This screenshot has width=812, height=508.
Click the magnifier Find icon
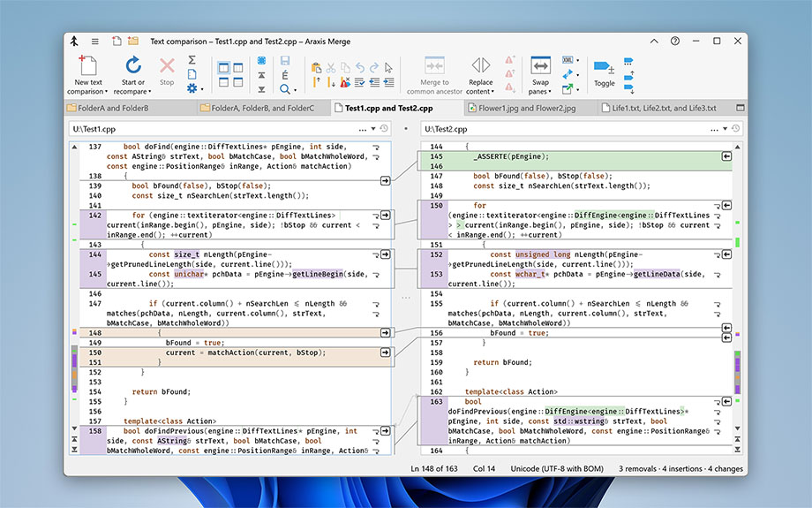(284, 89)
